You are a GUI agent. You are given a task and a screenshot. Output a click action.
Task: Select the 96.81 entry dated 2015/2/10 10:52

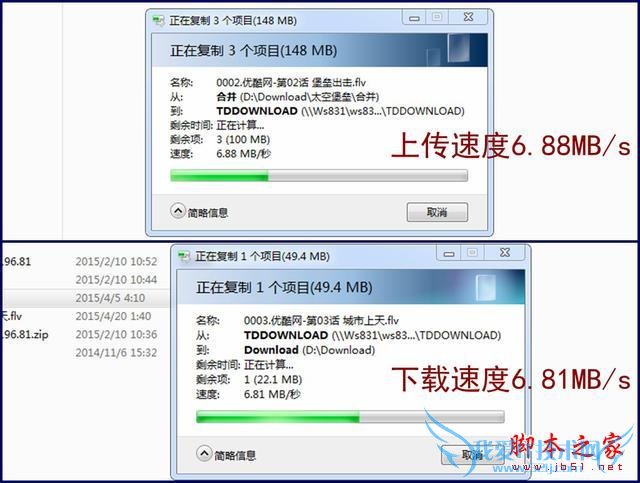point(16,261)
